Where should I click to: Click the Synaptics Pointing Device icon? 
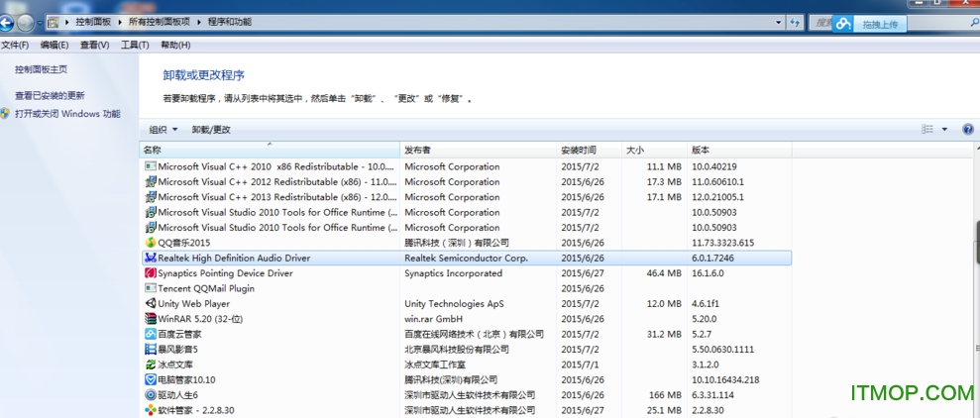[x=150, y=273]
